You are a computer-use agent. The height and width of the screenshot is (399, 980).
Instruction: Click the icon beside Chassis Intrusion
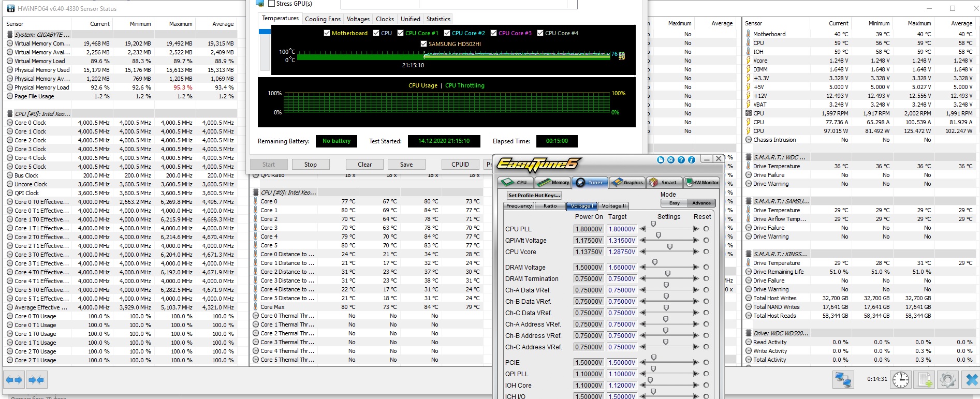pos(749,140)
